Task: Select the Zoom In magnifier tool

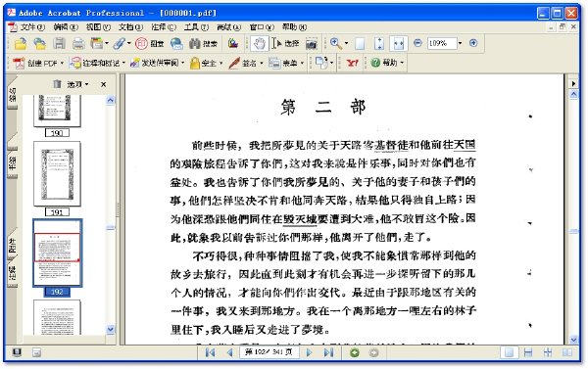Action: tap(336, 44)
